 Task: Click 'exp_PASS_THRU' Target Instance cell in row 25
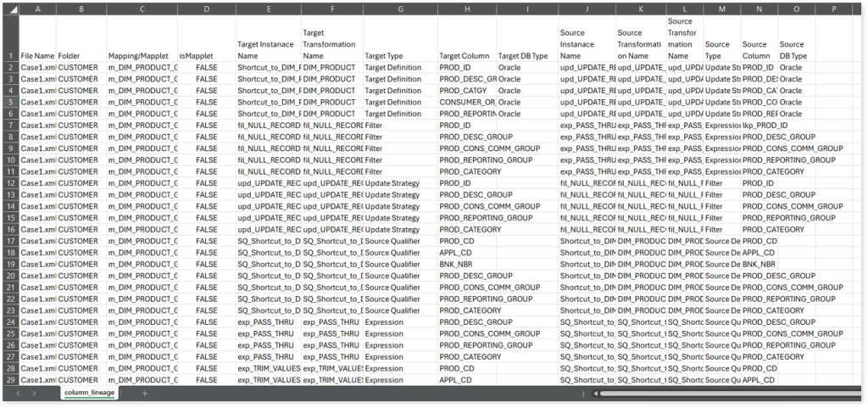coord(269,333)
